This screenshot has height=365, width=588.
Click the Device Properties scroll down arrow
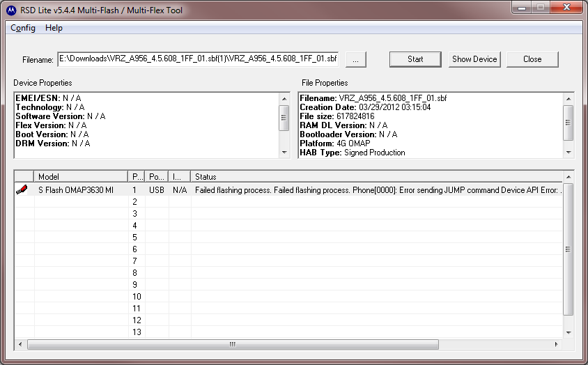point(284,153)
